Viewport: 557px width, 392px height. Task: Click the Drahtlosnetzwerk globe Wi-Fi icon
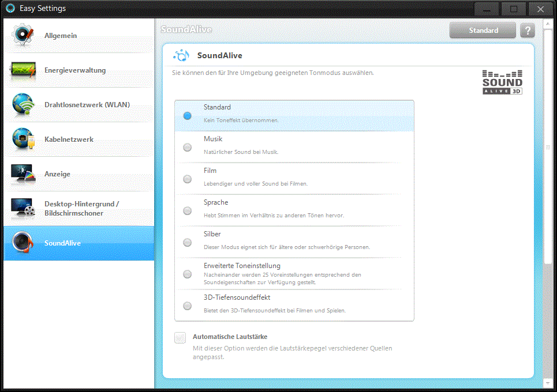tap(23, 104)
